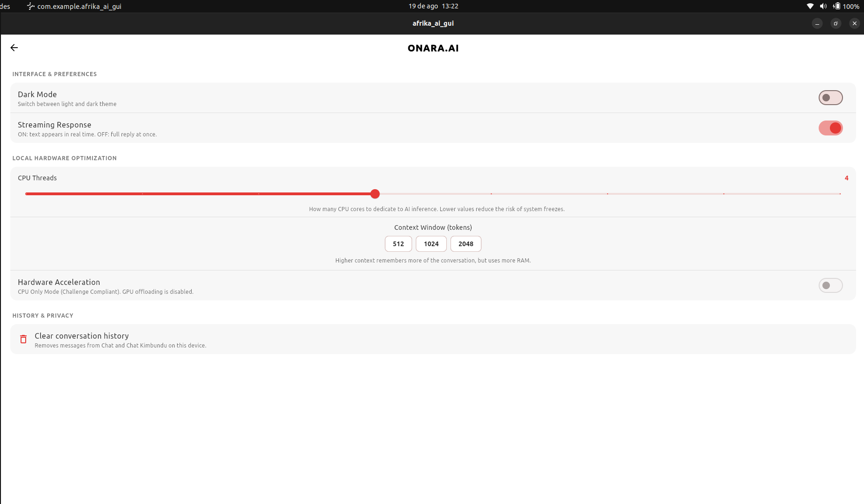The width and height of the screenshot is (864, 504).
Task: Click the back arrow icon
Action: pyautogui.click(x=14, y=48)
